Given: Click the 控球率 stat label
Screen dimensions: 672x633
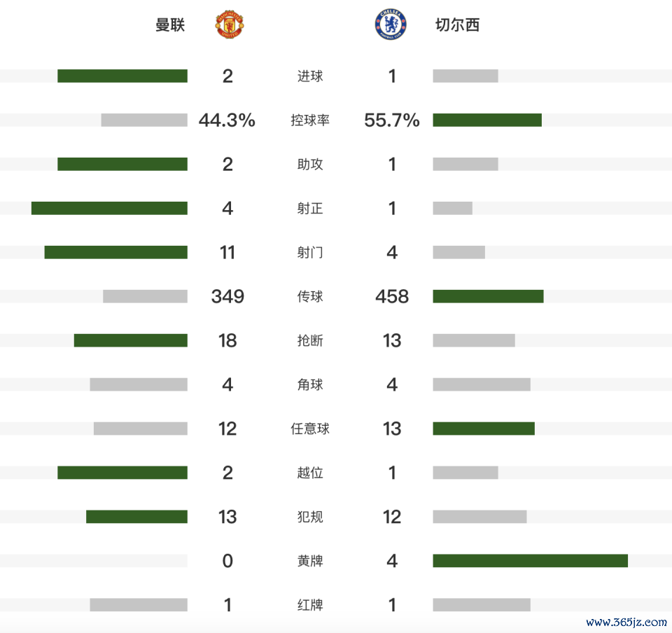Looking at the screenshot, I should [310, 120].
